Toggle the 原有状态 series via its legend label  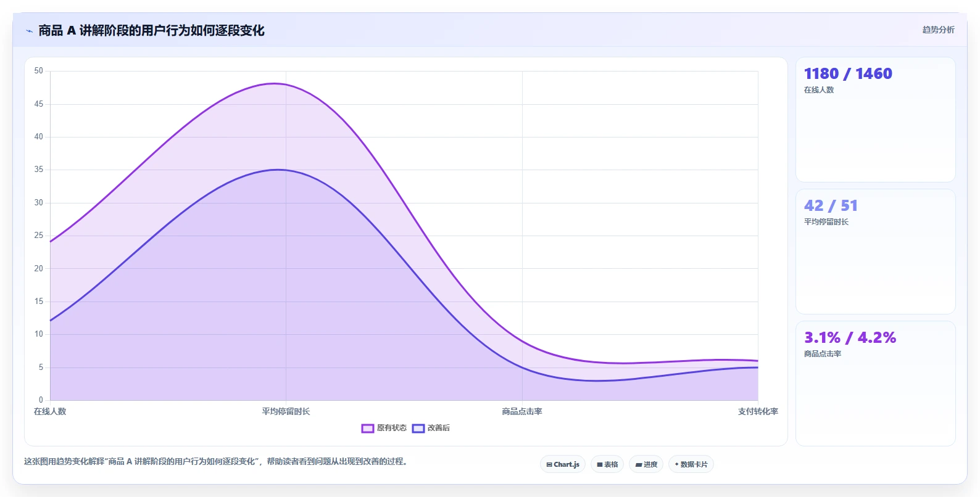pos(392,428)
